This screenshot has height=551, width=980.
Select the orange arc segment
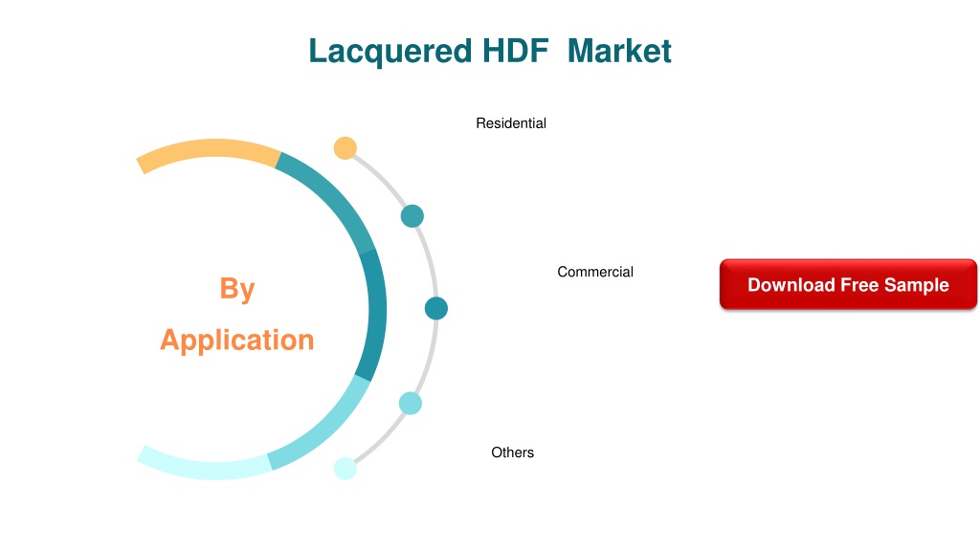pyautogui.click(x=208, y=150)
